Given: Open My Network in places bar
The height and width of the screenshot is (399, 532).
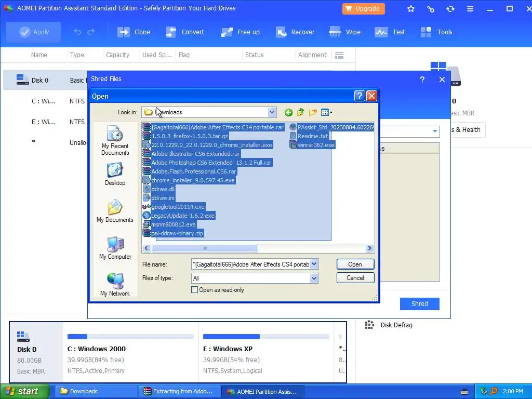Looking at the screenshot, I should pyautogui.click(x=115, y=284).
